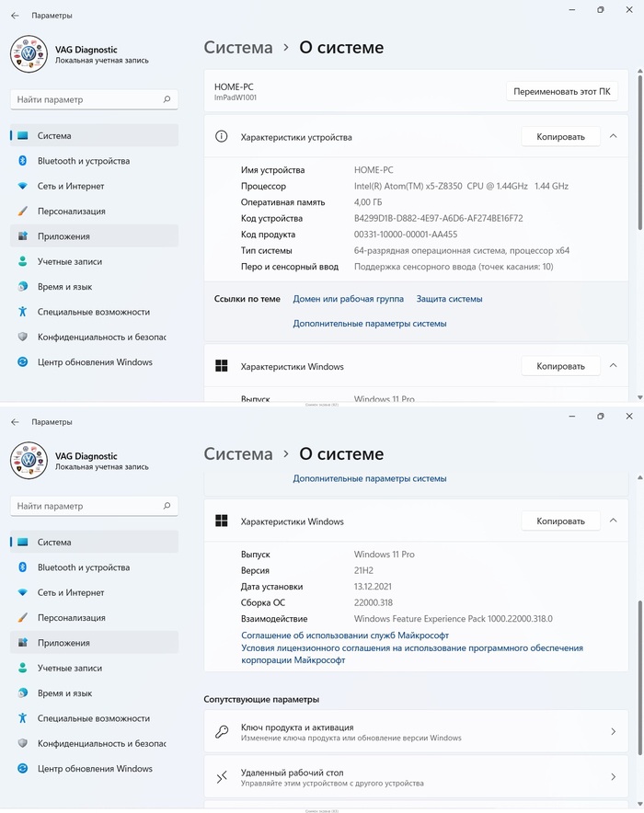This screenshot has height=813, width=644.
Task: Click the info icon beside Характеристики устройства
Action: [x=221, y=137]
